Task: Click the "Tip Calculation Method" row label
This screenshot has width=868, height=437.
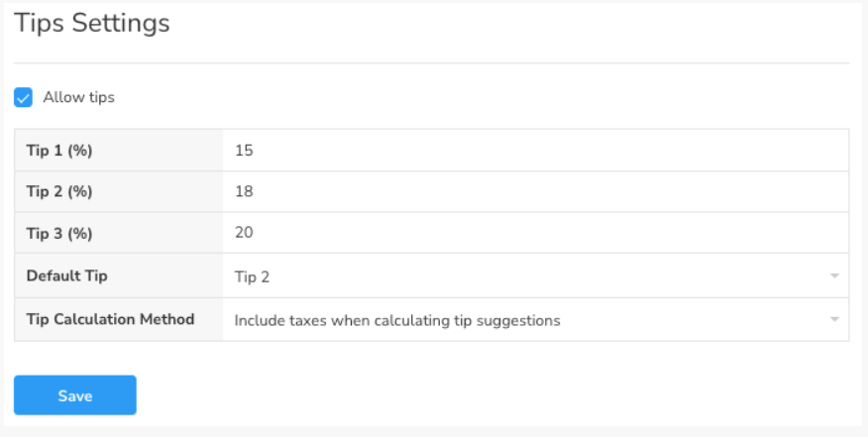Action: [x=110, y=319]
